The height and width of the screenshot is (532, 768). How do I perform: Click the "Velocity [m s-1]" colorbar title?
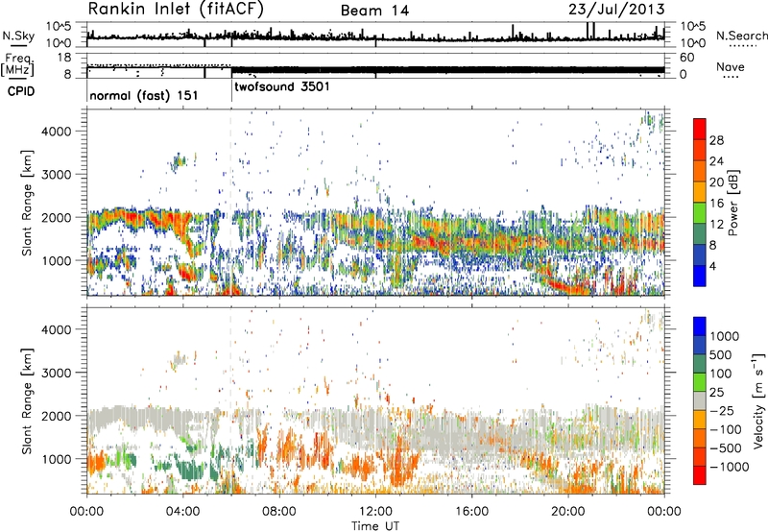758,400
